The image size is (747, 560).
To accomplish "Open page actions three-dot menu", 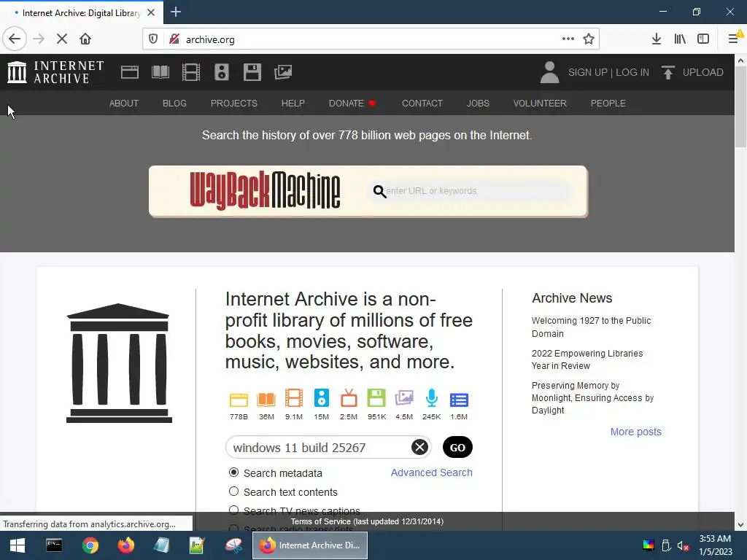I will 568,39.
